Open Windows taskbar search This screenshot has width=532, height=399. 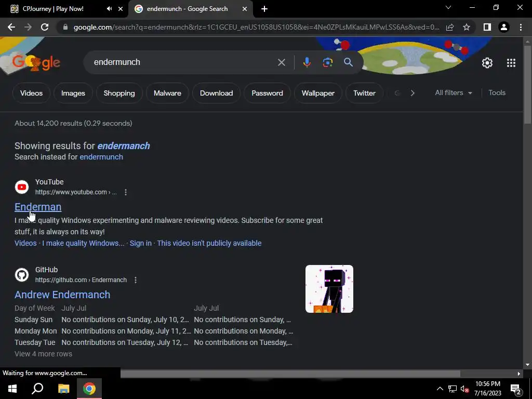pyautogui.click(x=37, y=389)
